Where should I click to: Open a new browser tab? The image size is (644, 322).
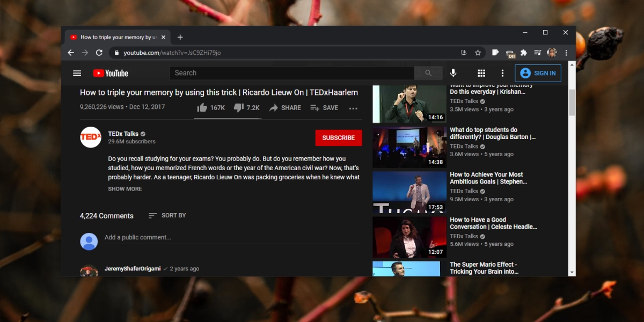pyautogui.click(x=180, y=37)
